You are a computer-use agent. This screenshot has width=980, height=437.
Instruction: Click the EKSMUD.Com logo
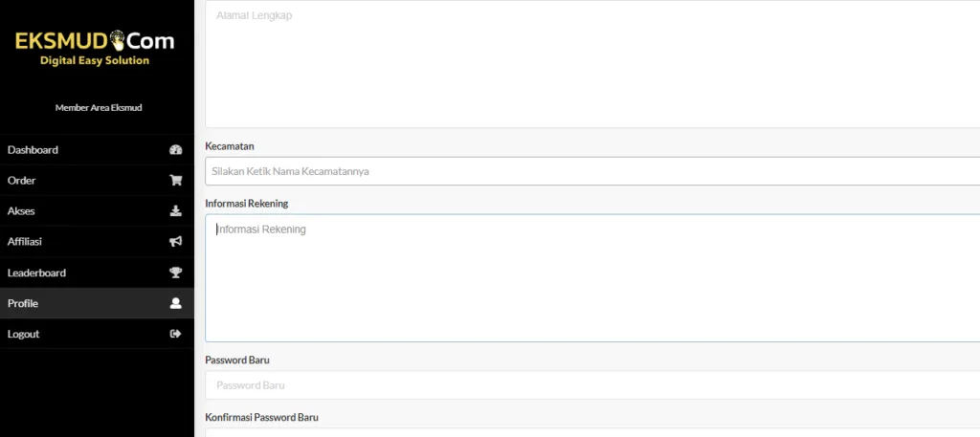pos(95,48)
